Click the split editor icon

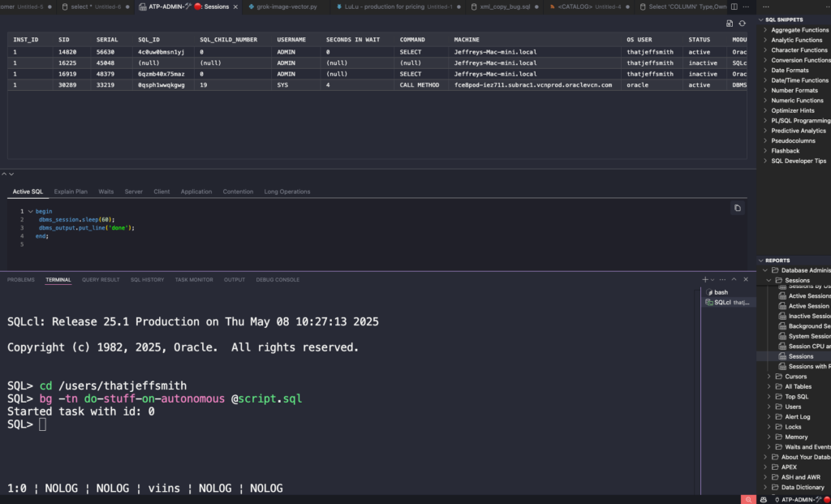click(x=733, y=6)
